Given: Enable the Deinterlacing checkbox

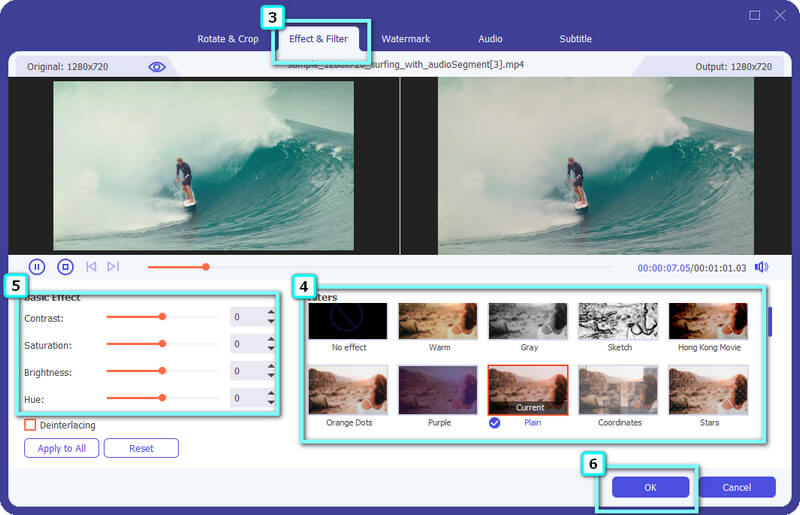Looking at the screenshot, I should pos(30,425).
